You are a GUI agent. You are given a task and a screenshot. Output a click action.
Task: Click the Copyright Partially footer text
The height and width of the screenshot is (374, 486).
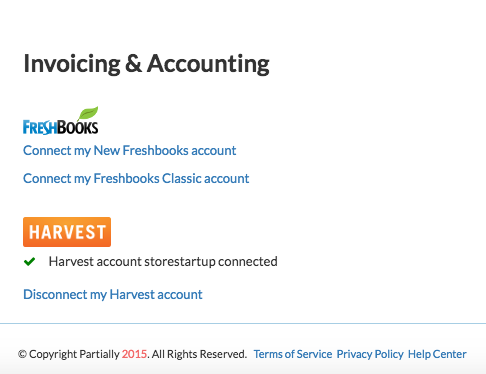pyautogui.click(x=74, y=354)
